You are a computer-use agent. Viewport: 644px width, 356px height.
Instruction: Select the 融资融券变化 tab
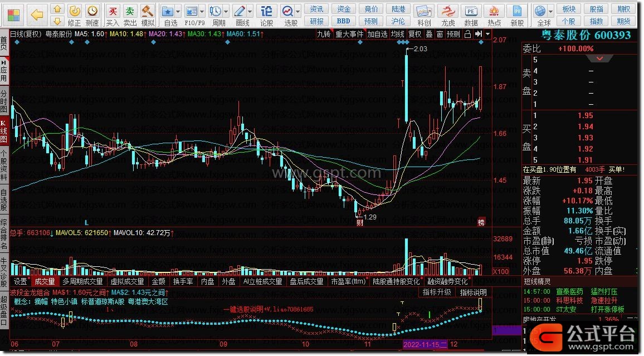pos(447,281)
